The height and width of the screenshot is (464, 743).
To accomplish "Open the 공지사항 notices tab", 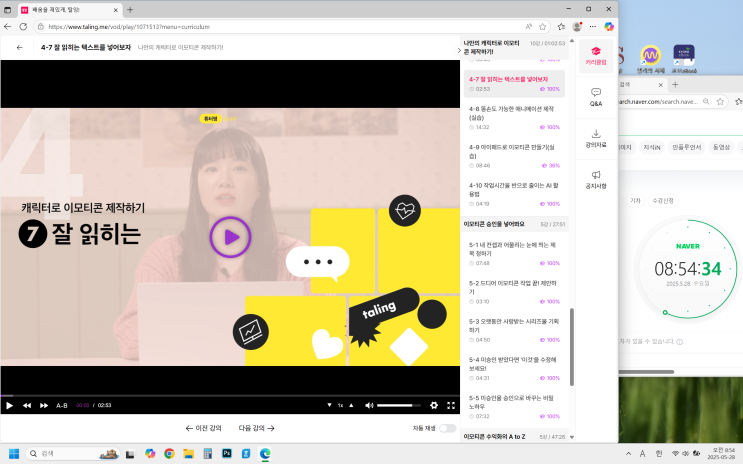I will point(596,180).
